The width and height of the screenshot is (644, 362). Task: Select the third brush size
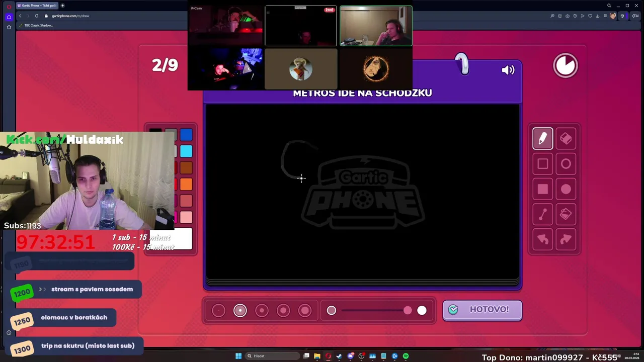(262, 311)
